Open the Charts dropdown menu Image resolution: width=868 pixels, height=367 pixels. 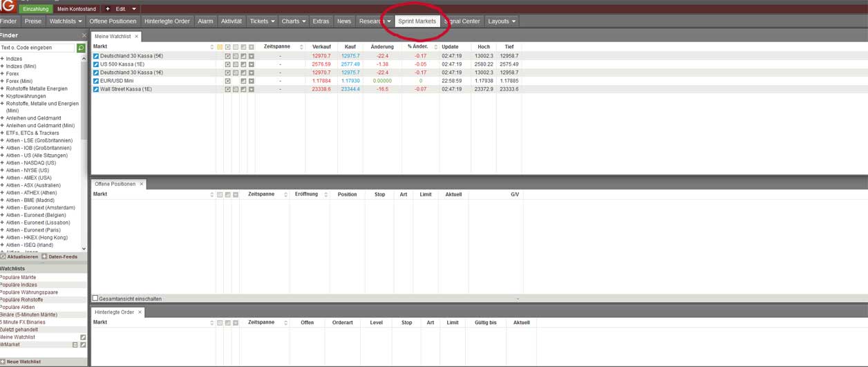click(294, 21)
